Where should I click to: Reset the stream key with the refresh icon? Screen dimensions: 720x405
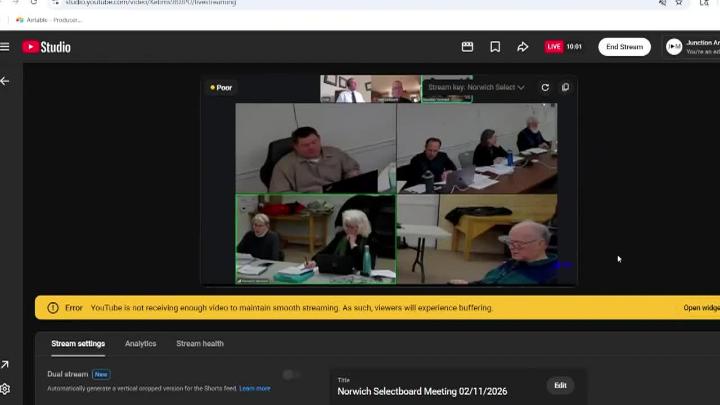[x=545, y=87]
